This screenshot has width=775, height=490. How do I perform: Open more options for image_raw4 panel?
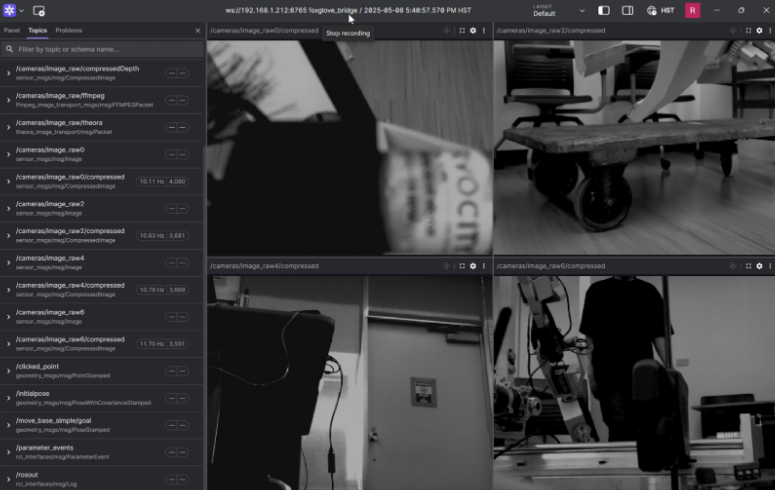pos(484,266)
